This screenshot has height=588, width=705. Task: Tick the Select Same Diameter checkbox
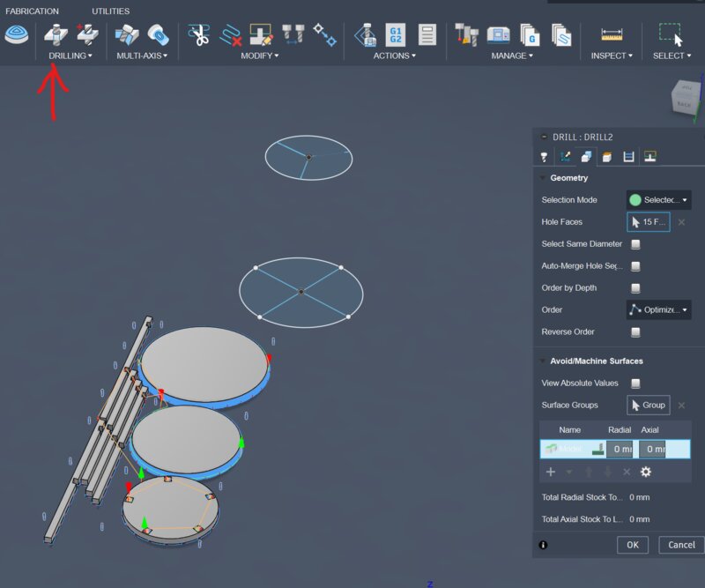pyautogui.click(x=635, y=244)
